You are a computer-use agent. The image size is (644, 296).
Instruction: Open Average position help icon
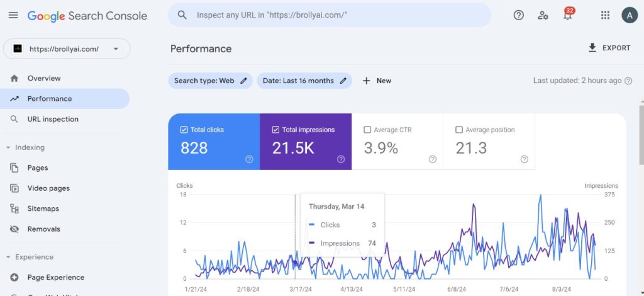point(524,159)
